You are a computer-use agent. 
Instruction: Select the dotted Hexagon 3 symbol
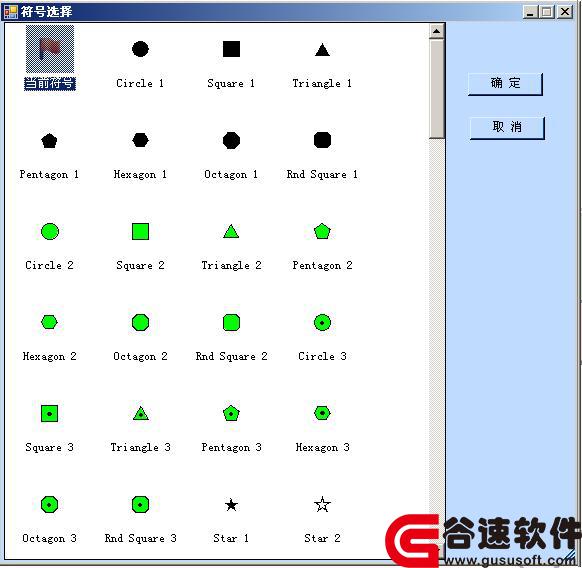point(322,413)
